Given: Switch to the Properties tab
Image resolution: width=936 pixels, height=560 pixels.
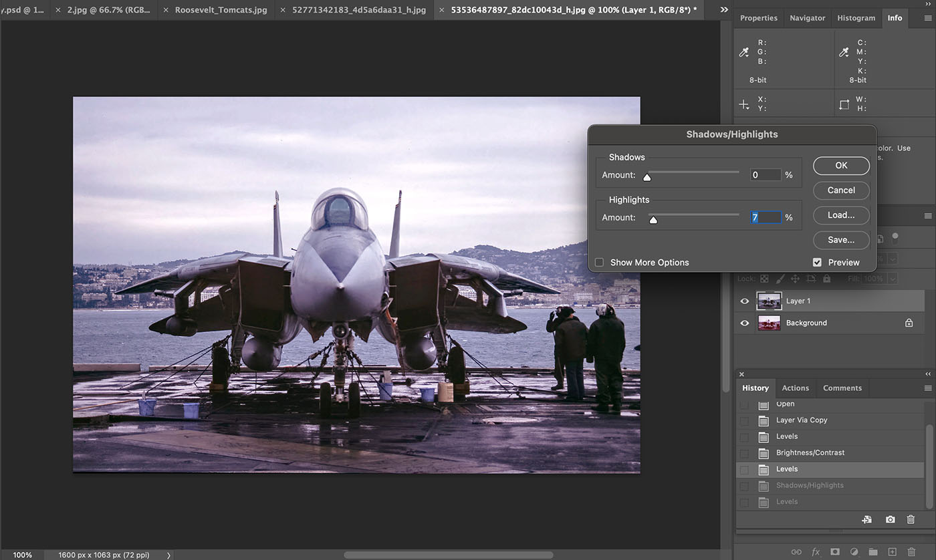Looking at the screenshot, I should click(759, 18).
